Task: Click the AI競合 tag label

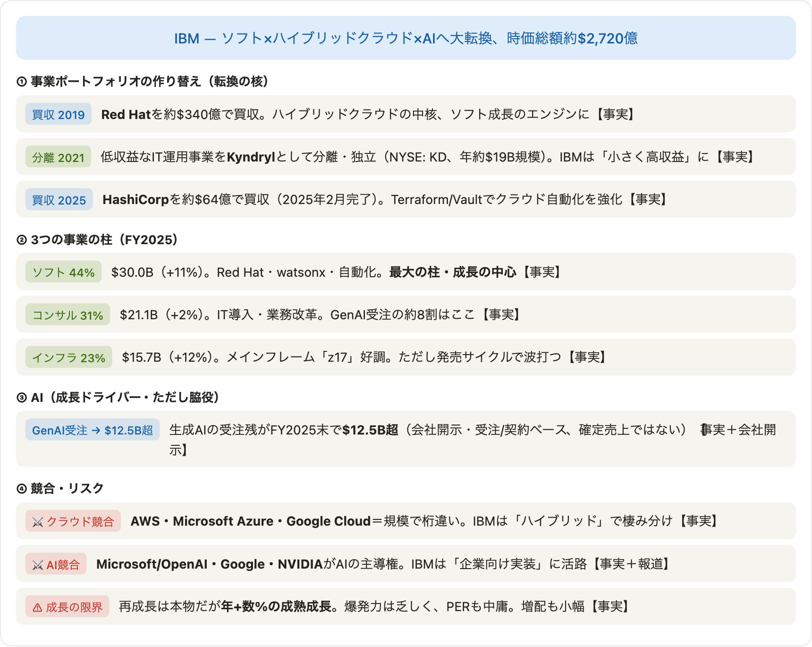Action: coord(63,564)
